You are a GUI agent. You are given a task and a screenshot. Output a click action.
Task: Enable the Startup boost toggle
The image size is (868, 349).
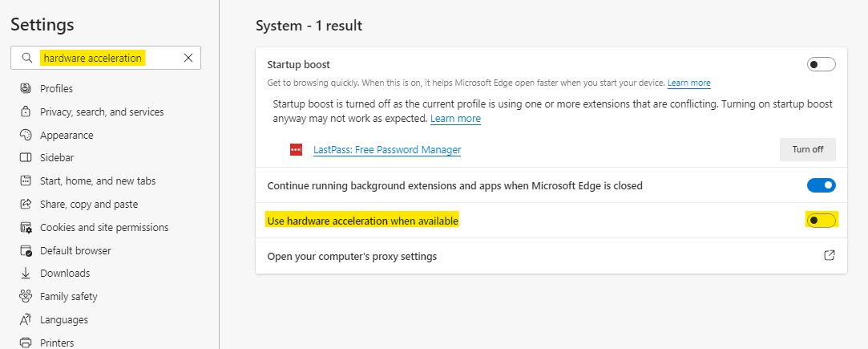[x=821, y=65]
